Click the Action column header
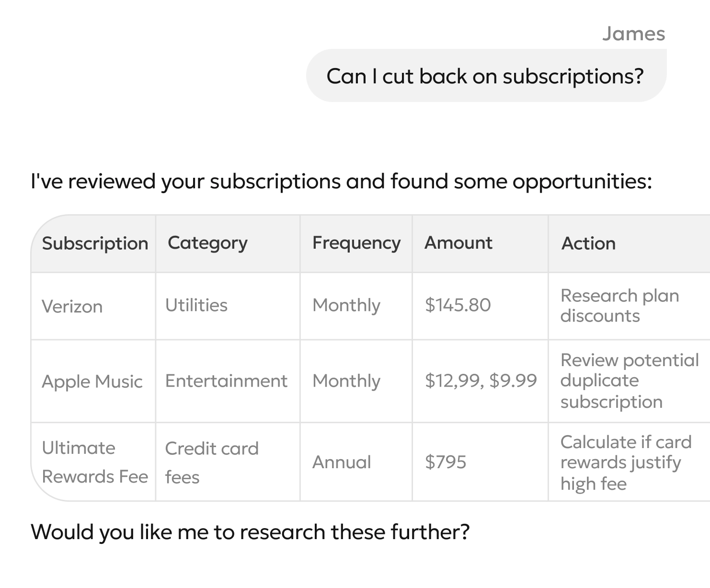This screenshot has height=588, width=710. pos(588,243)
